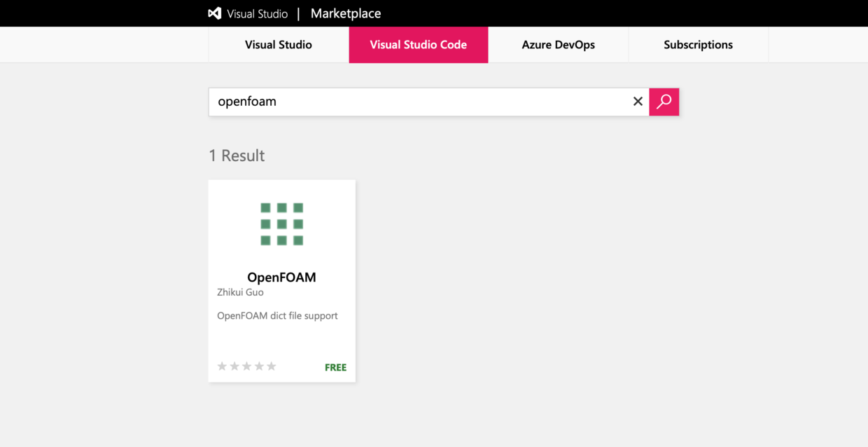
Task: Select the Subscriptions tab
Action: point(698,44)
